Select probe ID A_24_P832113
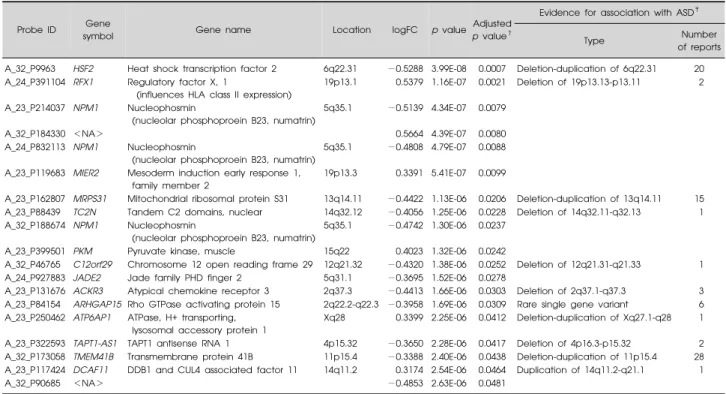Image resolution: width=726 pixels, height=394 pixels. tap(35, 147)
